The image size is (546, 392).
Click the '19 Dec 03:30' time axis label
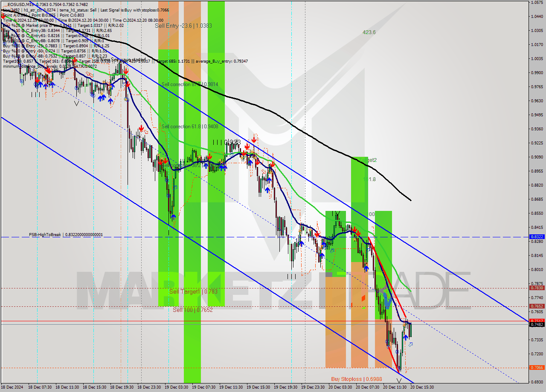[176, 387]
